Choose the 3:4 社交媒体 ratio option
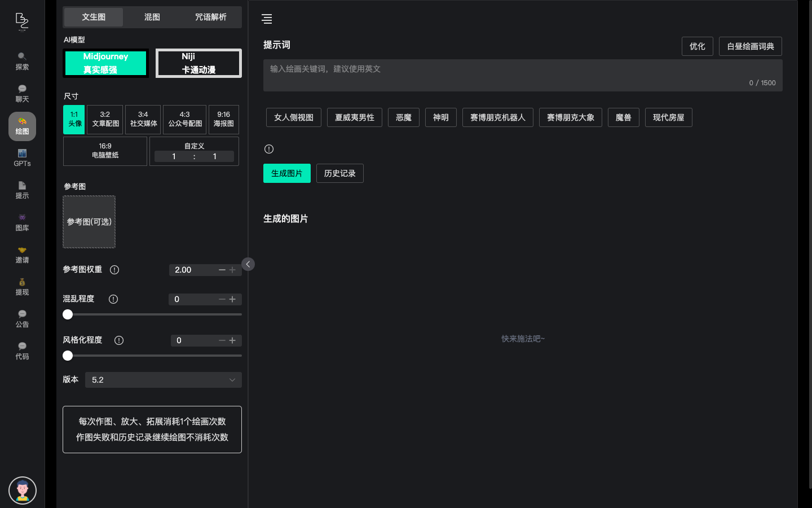Viewport: 812px width, 508px height. pos(143,119)
